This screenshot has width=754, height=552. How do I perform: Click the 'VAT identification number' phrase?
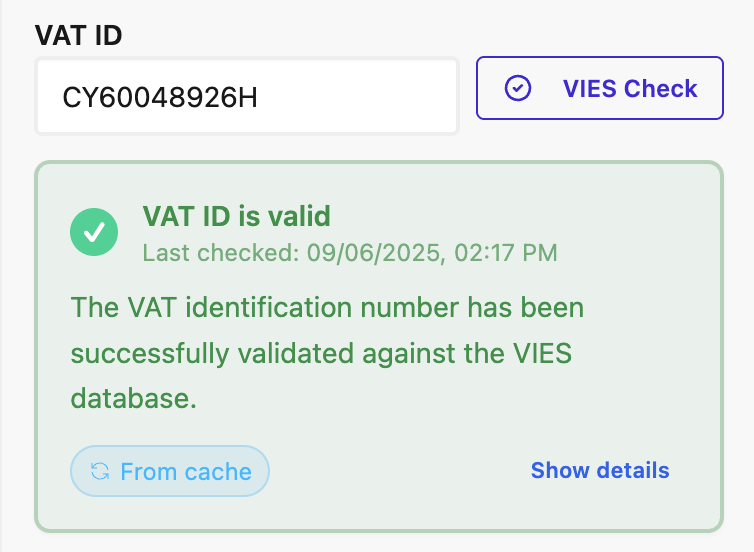click(x=268, y=307)
